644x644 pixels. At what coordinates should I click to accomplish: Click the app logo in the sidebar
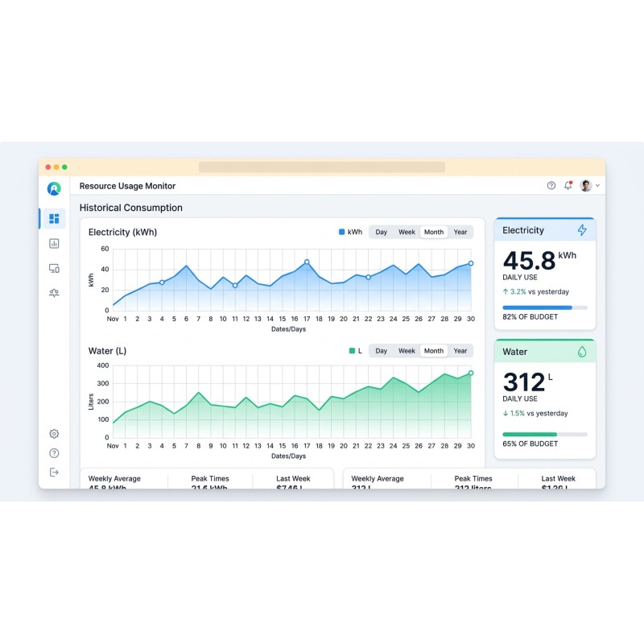[x=54, y=188]
